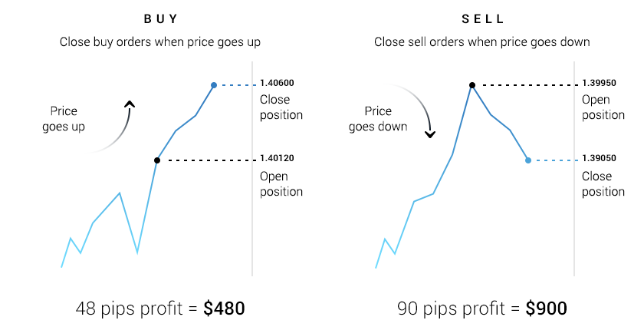The image size is (644, 330).
Task: Click the 1.39050 price label
Action: pyautogui.click(x=599, y=158)
